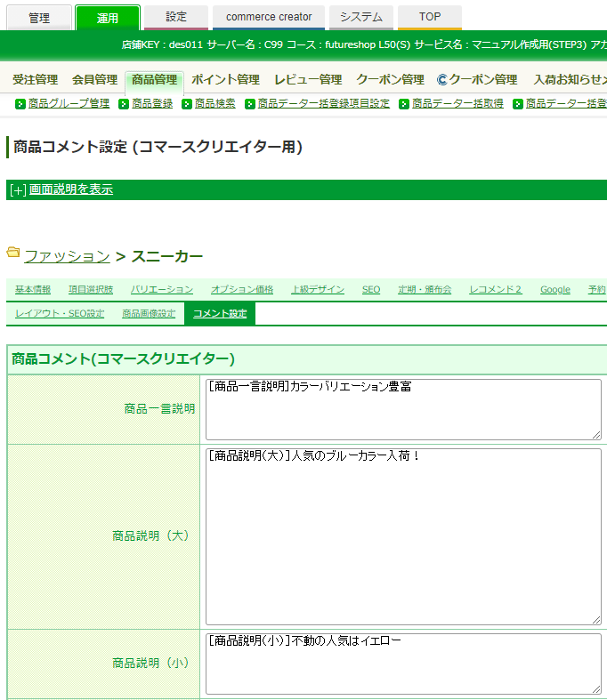Viewport: 607px width, 700px height.
Task: Open the 基本情報 tab
Action: (33, 289)
